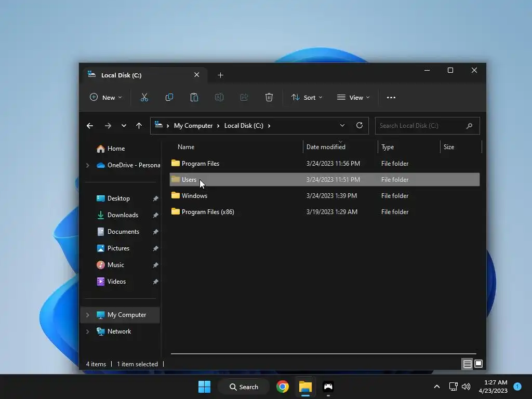
Task: Open the Sort options dropdown
Action: (307, 97)
